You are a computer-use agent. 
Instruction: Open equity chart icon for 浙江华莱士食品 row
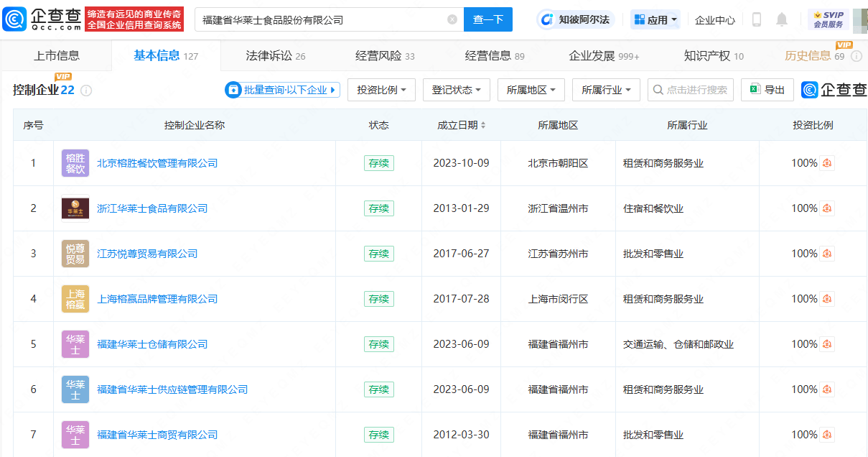coord(828,208)
